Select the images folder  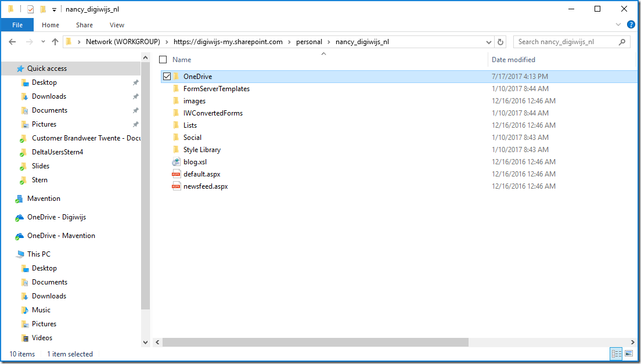(194, 101)
